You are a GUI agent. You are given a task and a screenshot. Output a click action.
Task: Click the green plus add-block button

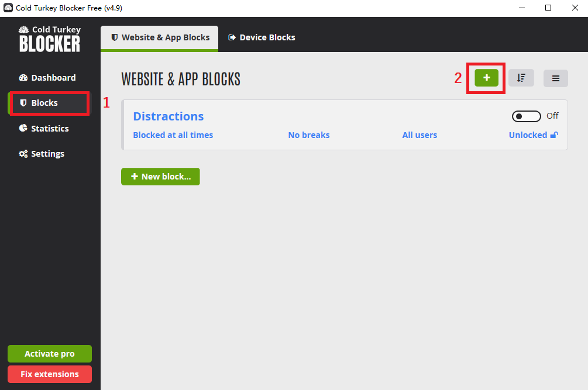486,78
